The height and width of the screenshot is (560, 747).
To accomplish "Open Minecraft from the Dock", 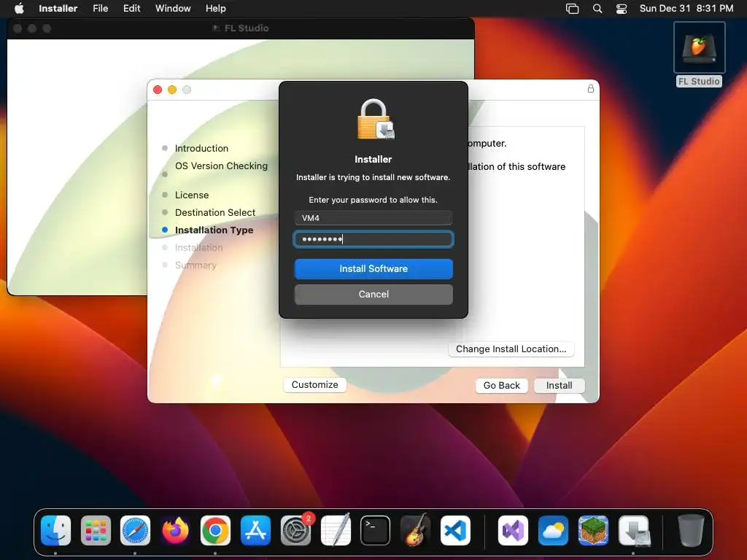I will click(593, 531).
